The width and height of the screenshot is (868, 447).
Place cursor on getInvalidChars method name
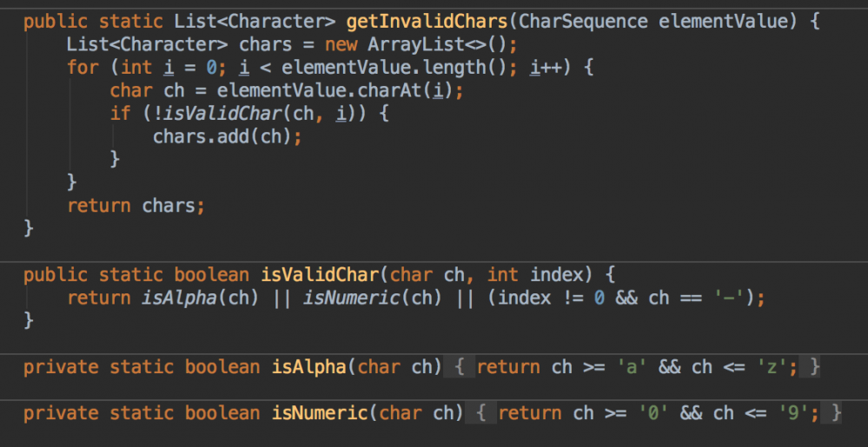(426, 21)
